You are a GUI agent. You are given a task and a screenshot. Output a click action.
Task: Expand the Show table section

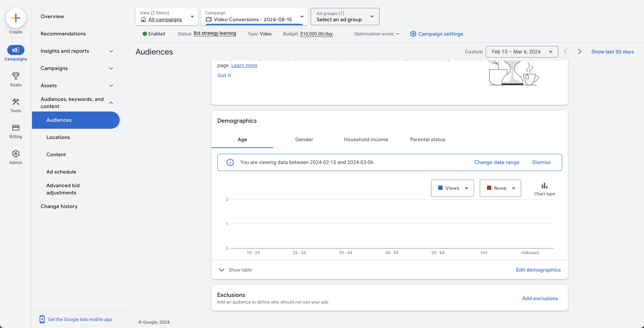tap(235, 270)
